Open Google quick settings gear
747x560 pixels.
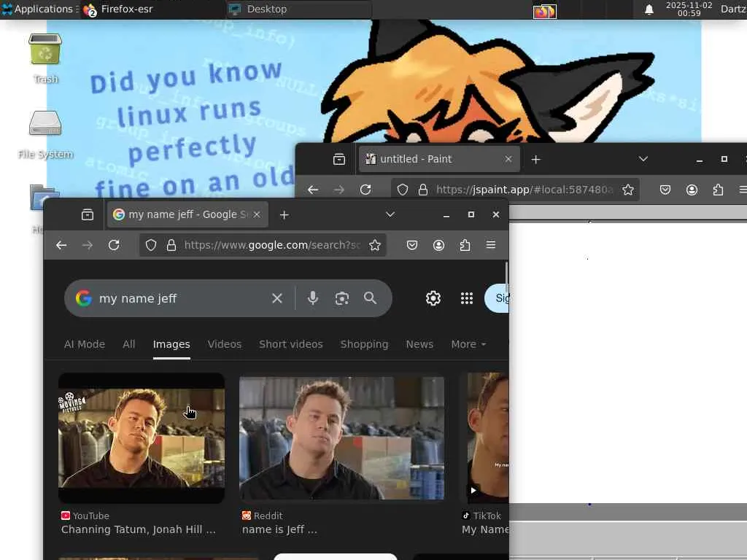[433, 298]
